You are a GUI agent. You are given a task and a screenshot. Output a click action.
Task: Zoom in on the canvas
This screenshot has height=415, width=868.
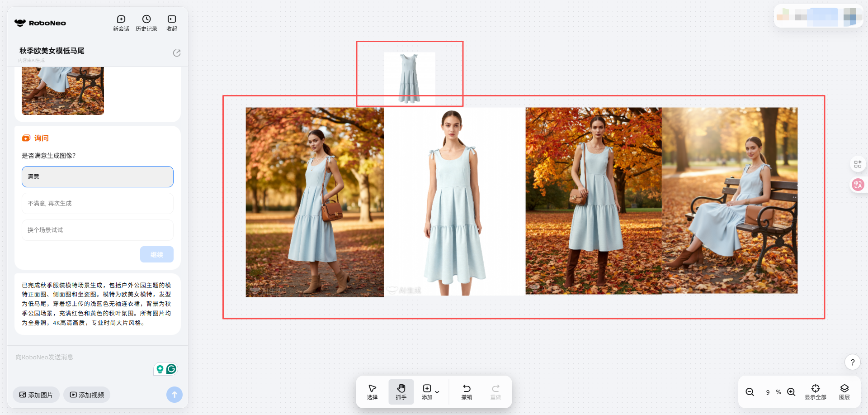[791, 392]
